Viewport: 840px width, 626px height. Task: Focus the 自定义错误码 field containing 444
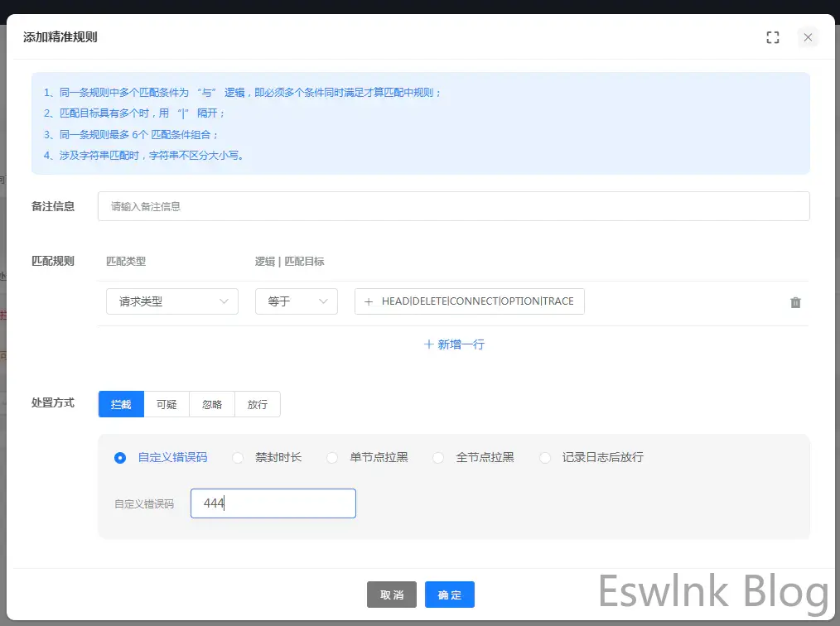273,503
